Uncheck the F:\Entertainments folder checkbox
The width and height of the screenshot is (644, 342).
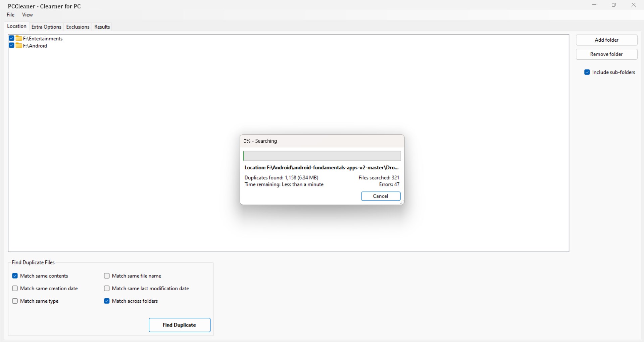pyautogui.click(x=12, y=38)
